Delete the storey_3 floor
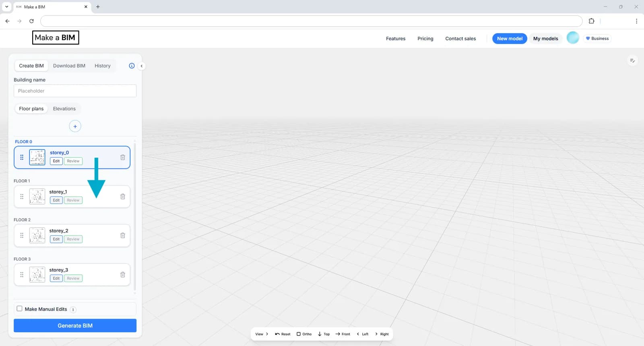Viewport: 644px width, 346px height. click(123, 274)
